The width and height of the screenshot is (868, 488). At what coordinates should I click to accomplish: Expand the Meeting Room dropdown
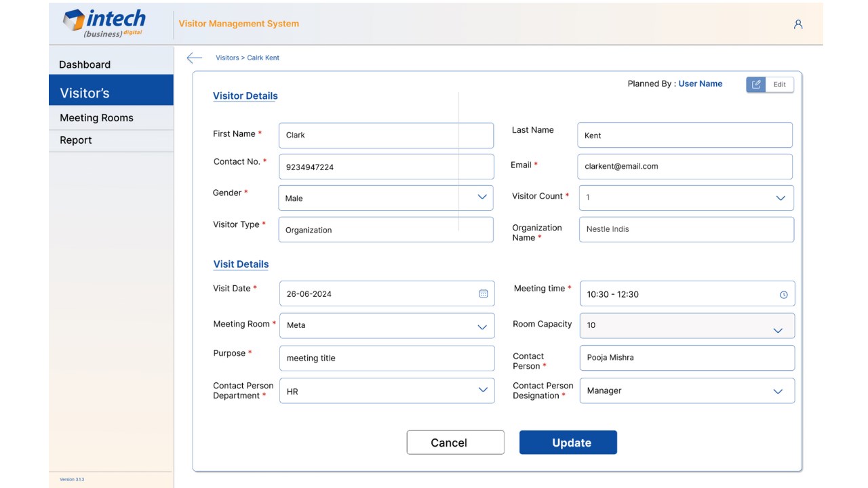point(482,327)
